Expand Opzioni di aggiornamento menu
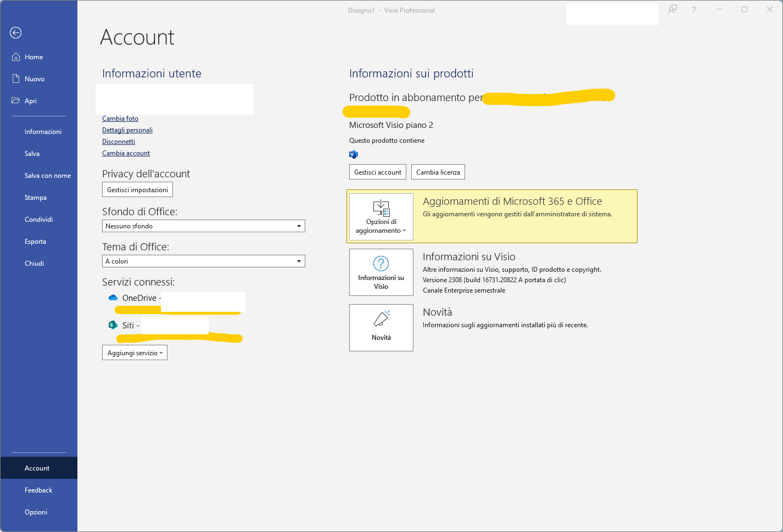Viewport: 783px width, 532px height. pos(381,217)
